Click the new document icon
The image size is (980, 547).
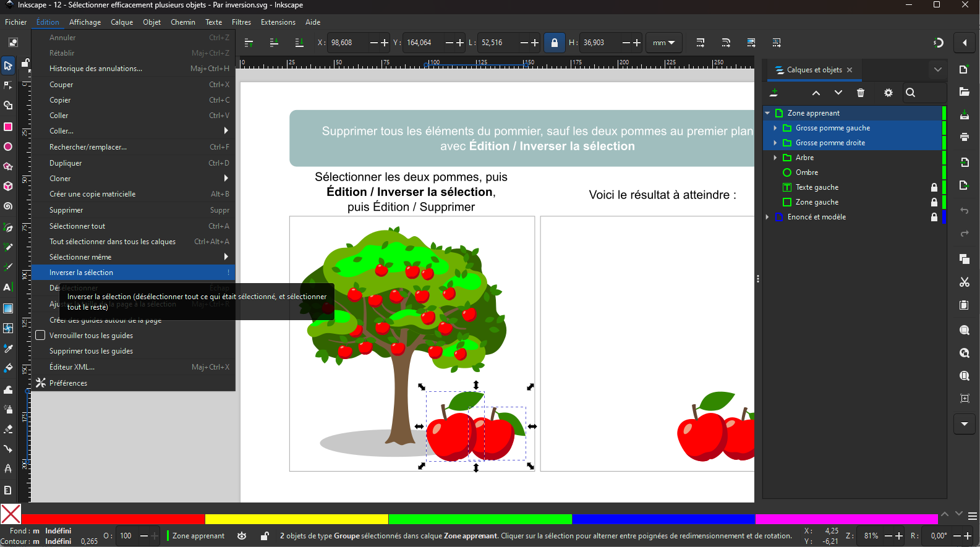[x=964, y=69]
